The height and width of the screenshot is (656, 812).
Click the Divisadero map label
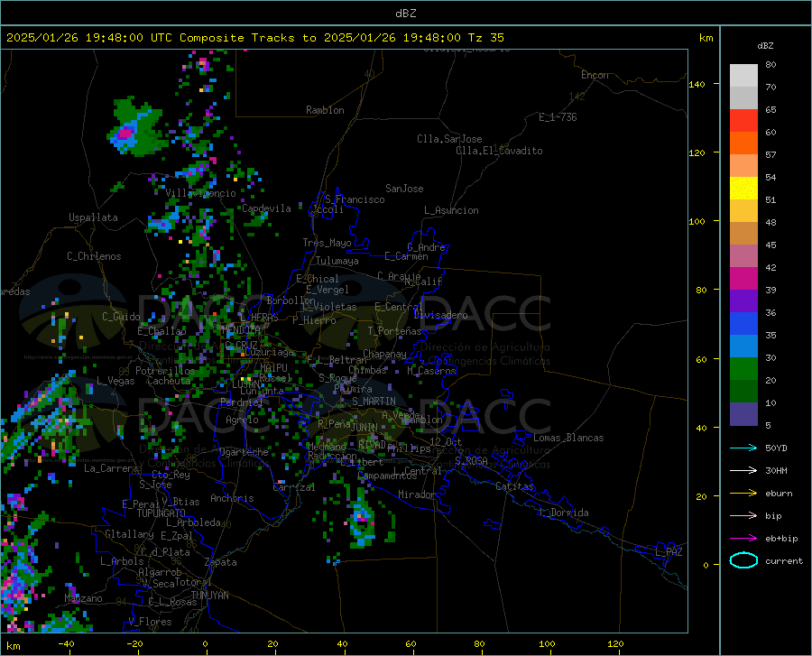[x=440, y=315]
